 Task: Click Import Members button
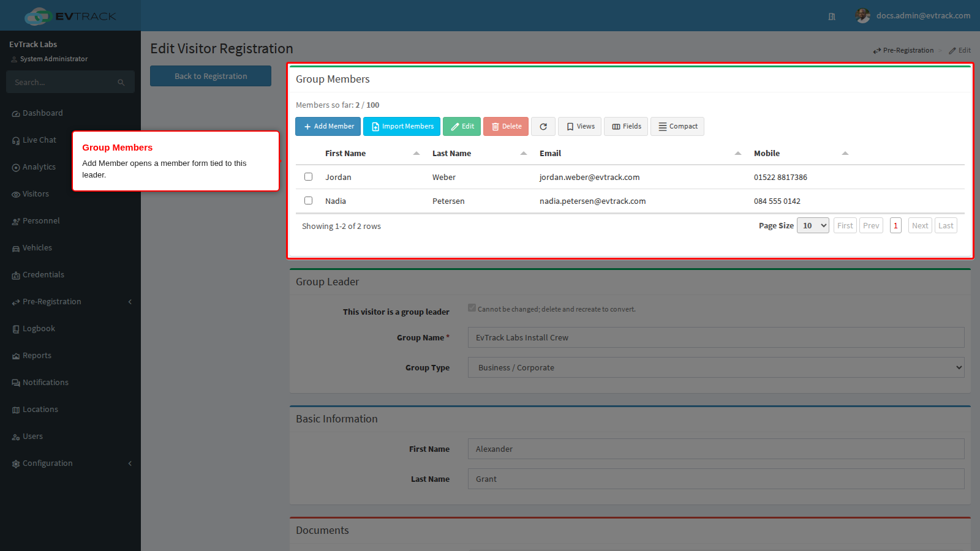tap(402, 127)
